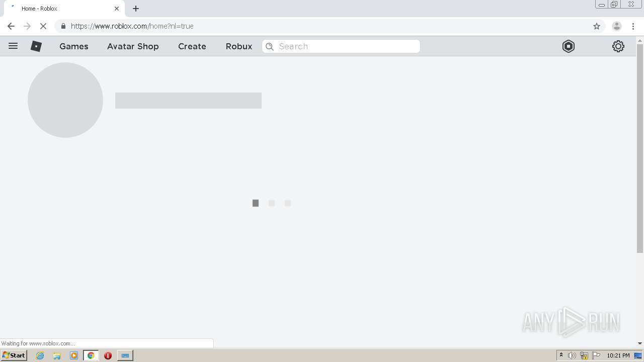Open the Robux balance icon
Viewport: 644px width, 362px height.
(569, 46)
